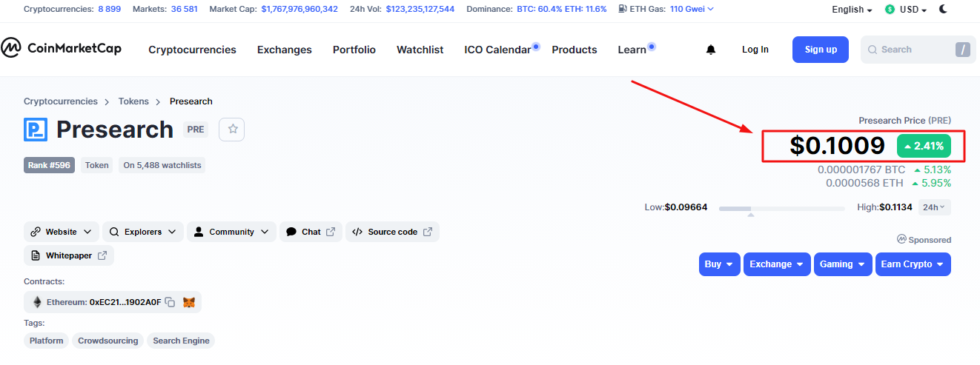Focus the Search field
The width and height of the screenshot is (980, 365).
click(x=918, y=50)
